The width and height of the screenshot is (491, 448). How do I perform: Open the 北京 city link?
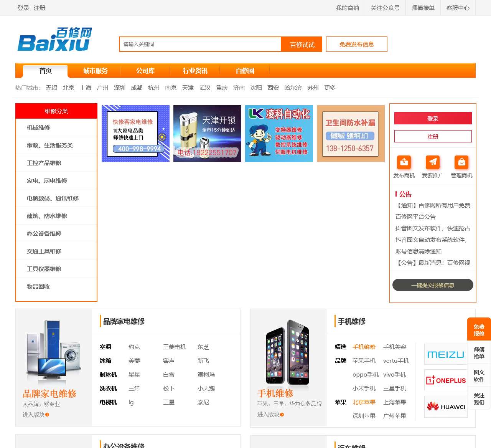click(69, 88)
